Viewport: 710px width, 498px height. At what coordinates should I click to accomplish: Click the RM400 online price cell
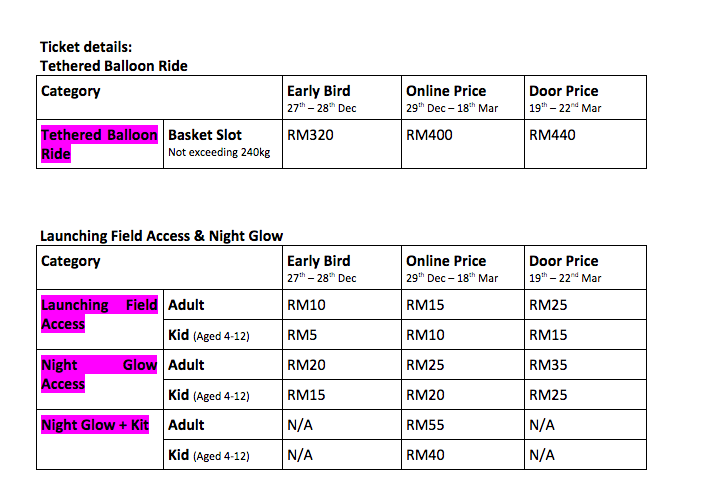pos(462,144)
